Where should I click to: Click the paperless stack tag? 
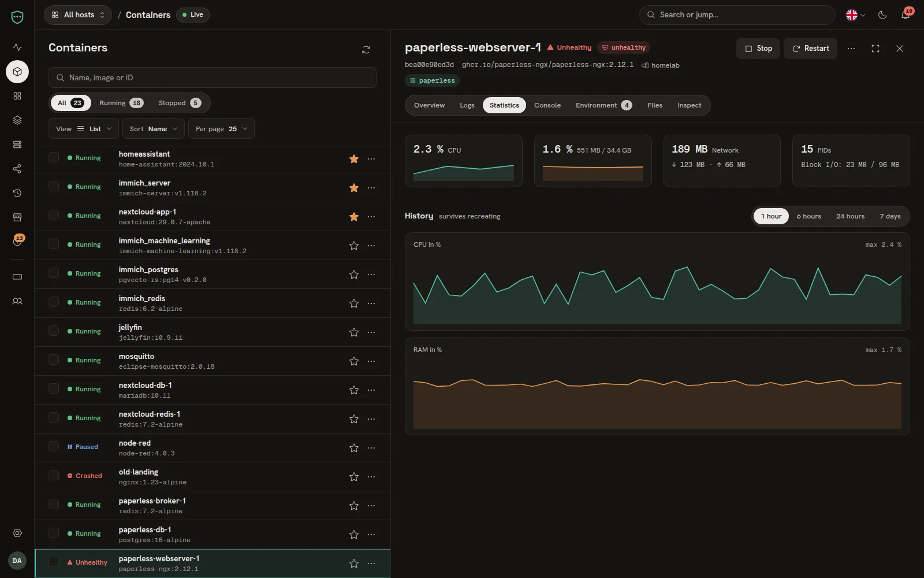[432, 80]
